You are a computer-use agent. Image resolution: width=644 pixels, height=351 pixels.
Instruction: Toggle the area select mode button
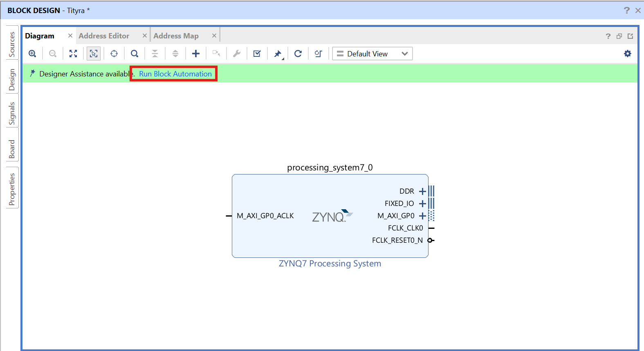point(94,54)
